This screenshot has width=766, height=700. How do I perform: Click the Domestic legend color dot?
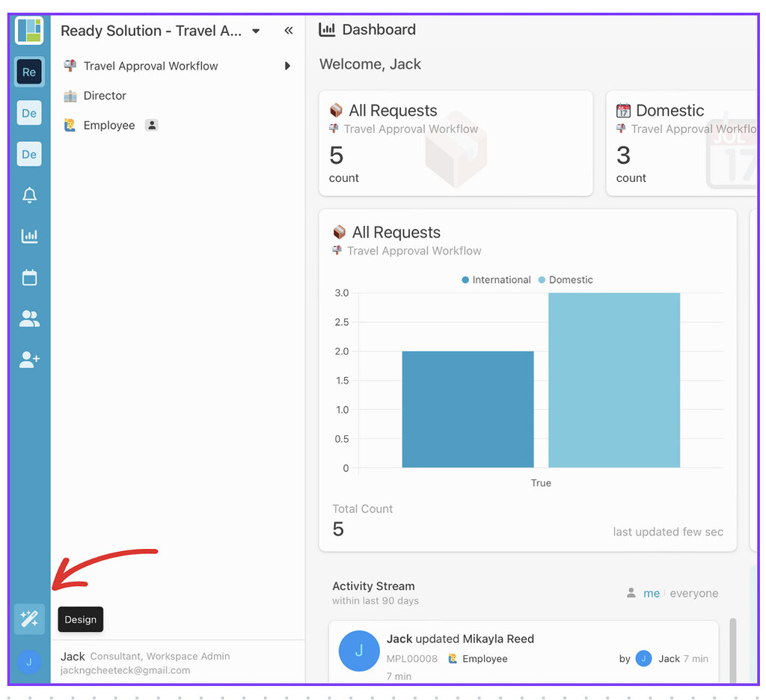pos(542,280)
